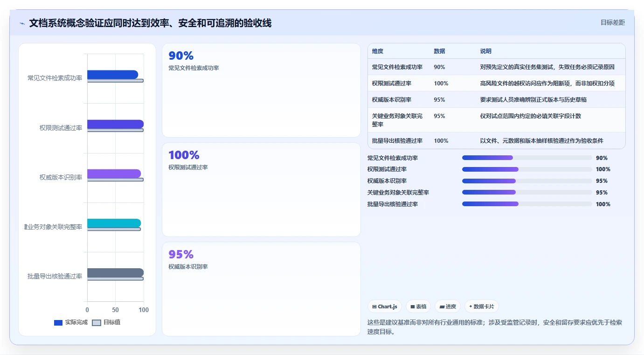Click the thin target bar under the cyan bar
Image resolution: width=644 pixels, height=355 pixels.
point(114,229)
